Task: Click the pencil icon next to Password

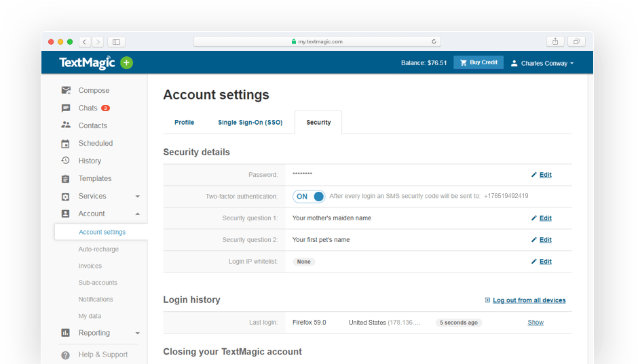Action: [534, 175]
